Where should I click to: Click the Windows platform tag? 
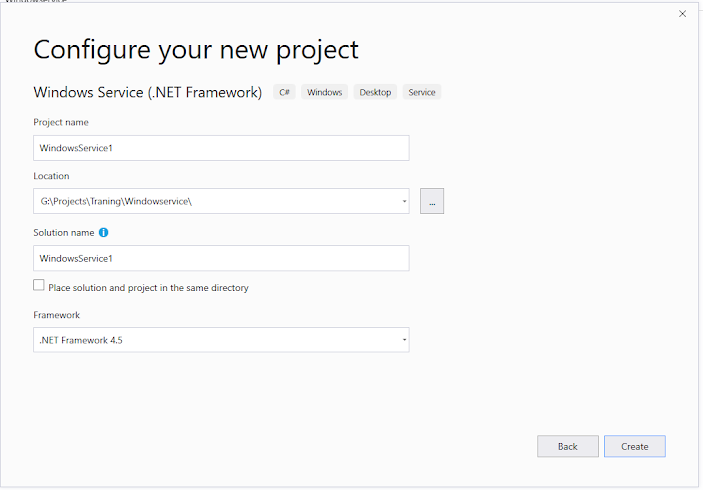(325, 92)
